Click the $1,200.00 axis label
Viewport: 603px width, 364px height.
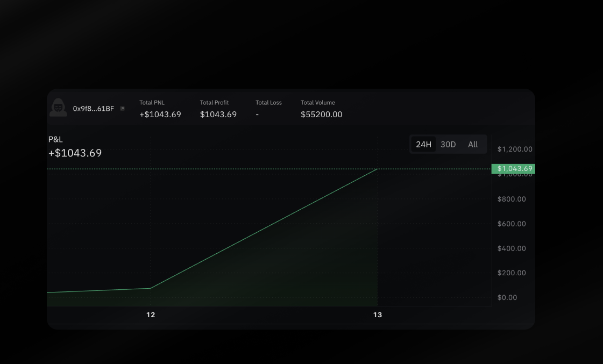click(515, 149)
